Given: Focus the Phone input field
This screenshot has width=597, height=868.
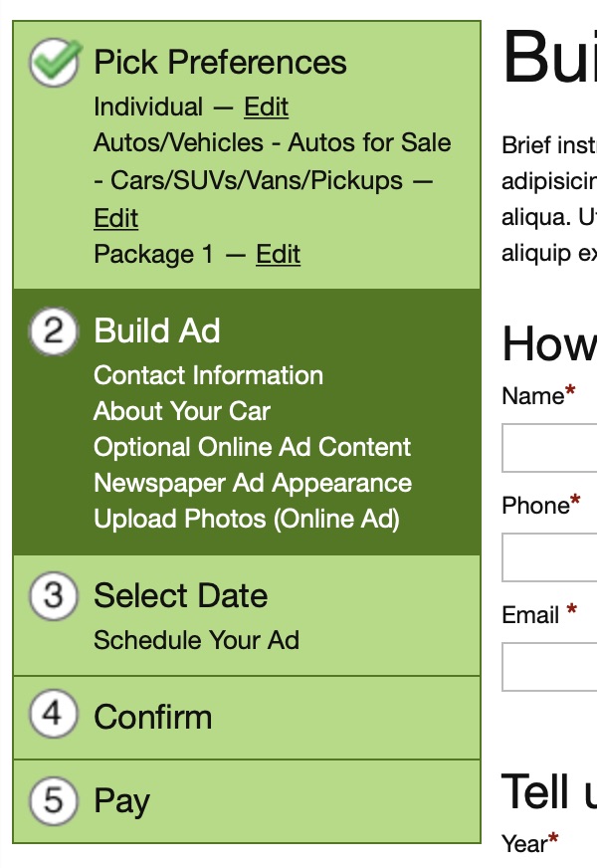Looking at the screenshot, I should pyautogui.click(x=550, y=557).
